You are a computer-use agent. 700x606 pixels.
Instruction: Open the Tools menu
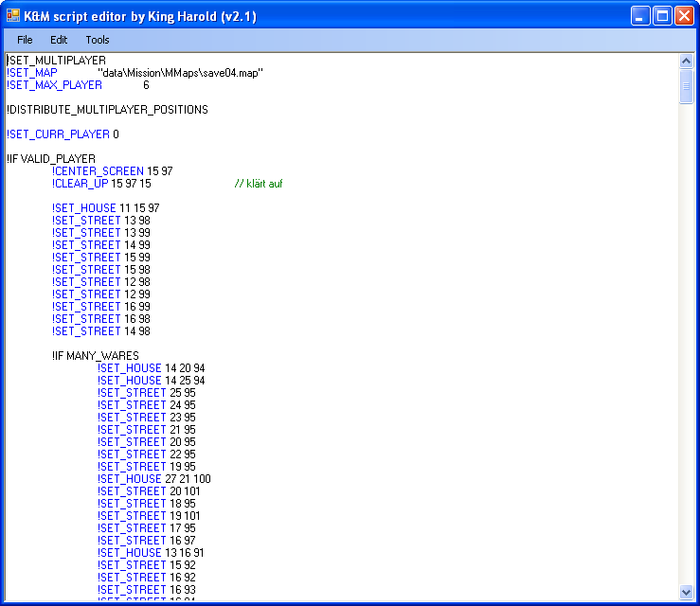coord(98,40)
